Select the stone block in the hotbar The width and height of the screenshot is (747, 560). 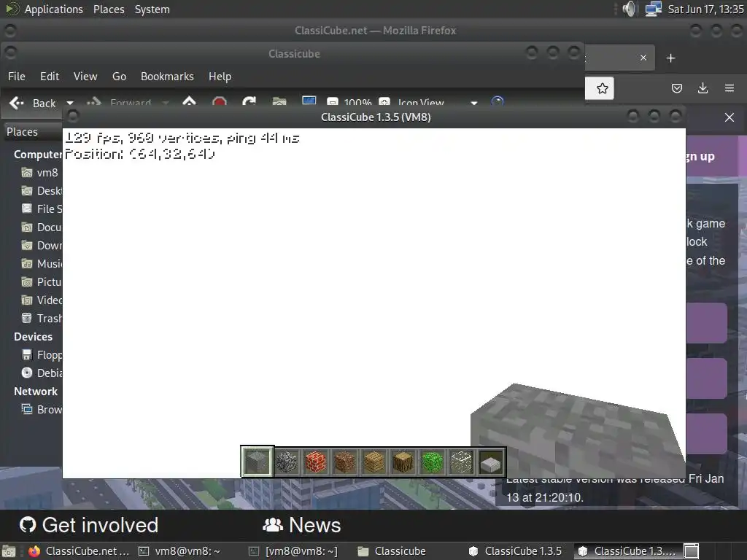coord(258,462)
